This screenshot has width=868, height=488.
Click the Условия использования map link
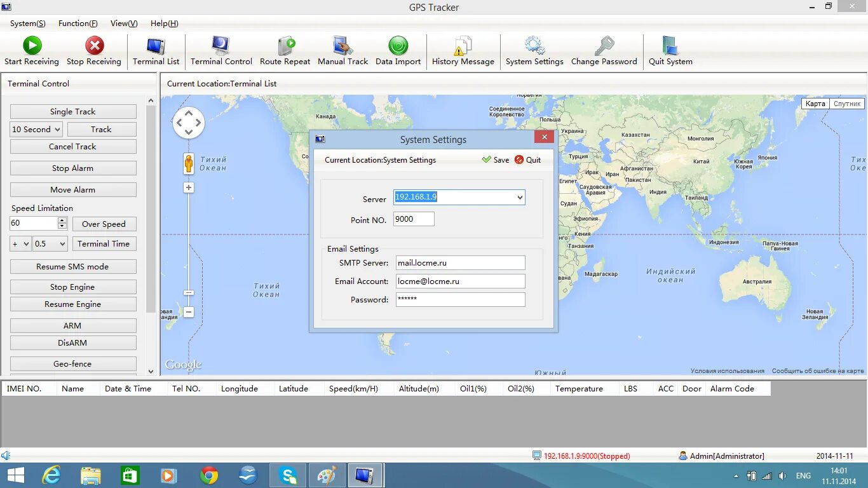point(728,370)
